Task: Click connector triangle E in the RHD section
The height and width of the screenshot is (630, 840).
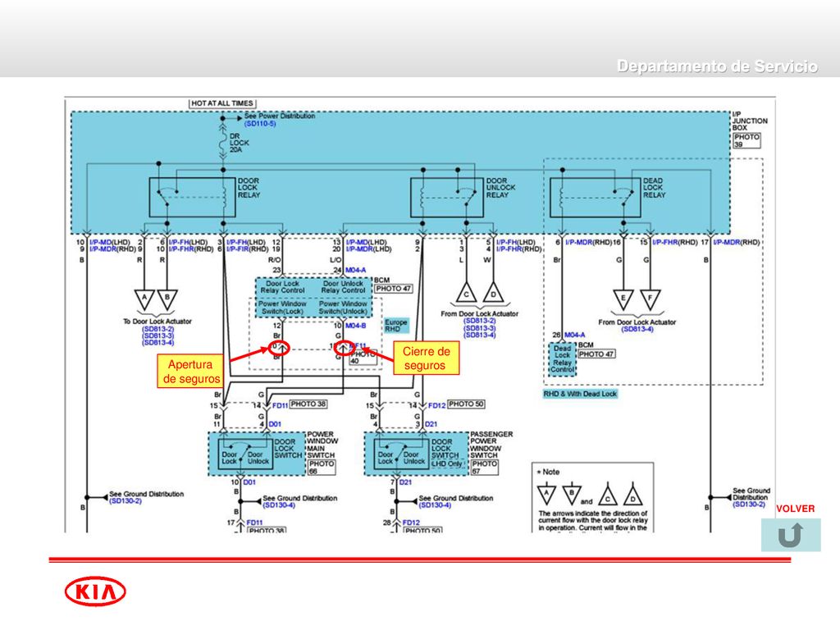Action: click(623, 299)
